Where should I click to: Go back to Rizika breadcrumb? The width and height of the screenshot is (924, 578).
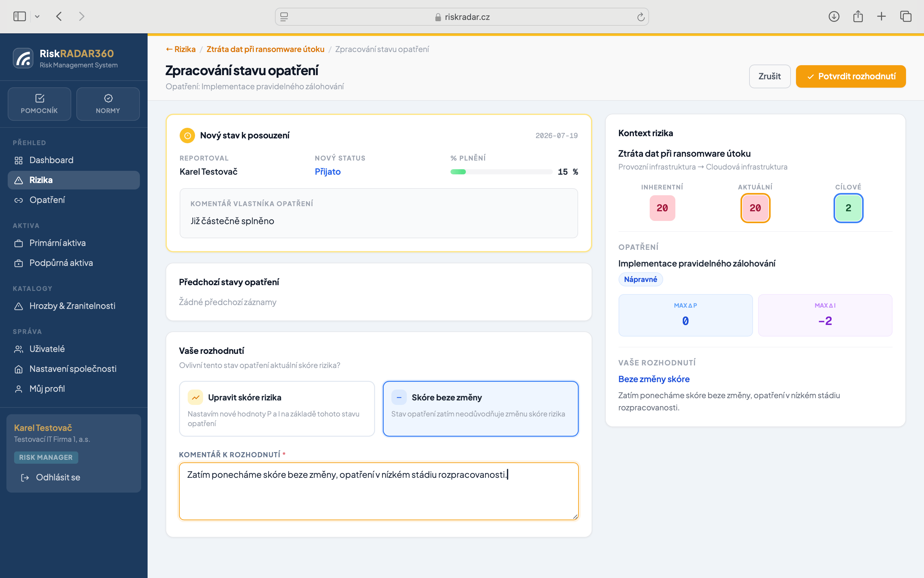coord(181,49)
